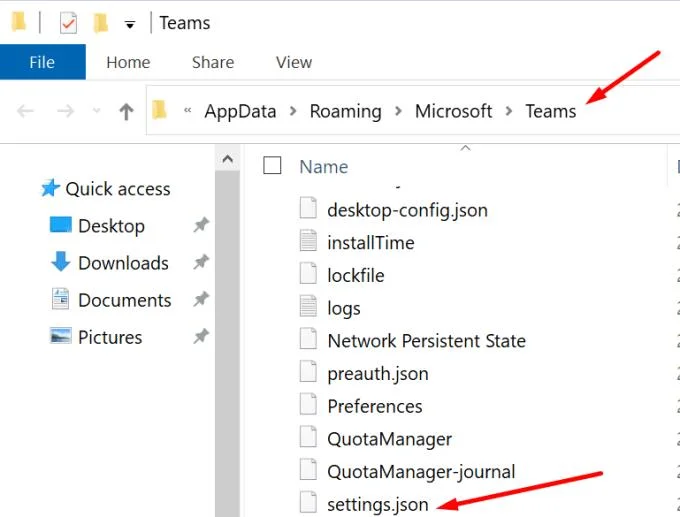Click the QuotaManager file icon
This screenshot has width=680, height=517.
[308, 437]
